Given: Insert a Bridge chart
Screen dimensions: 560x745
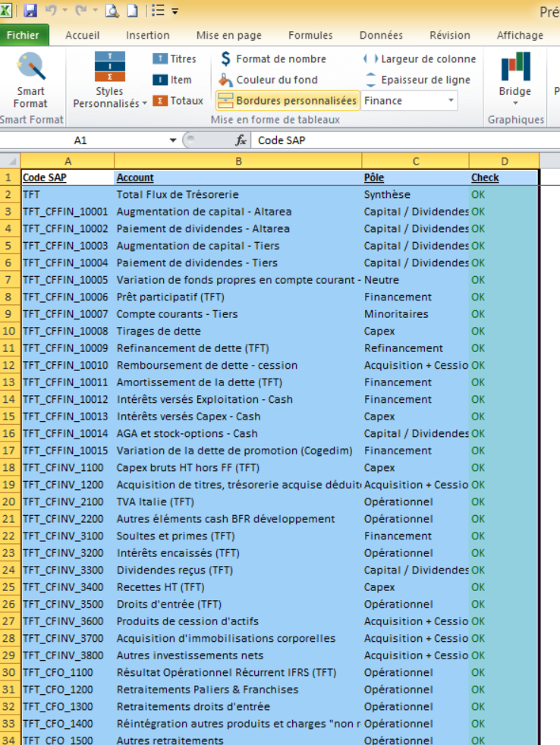Looking at the screenshot, I should pyautogui.click(x=515, y=74).
